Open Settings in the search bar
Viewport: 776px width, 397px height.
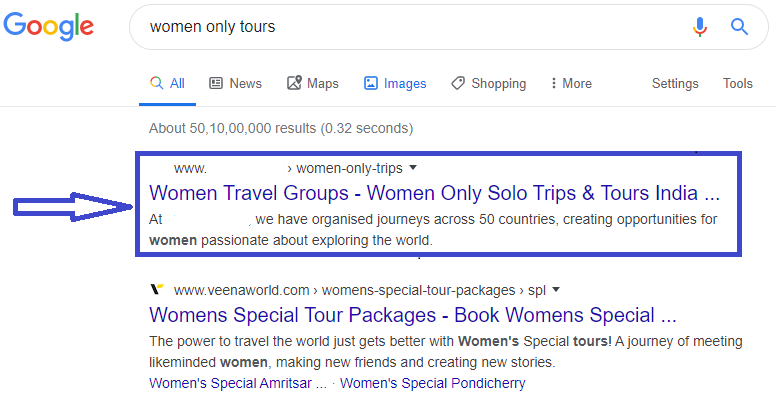675,84
